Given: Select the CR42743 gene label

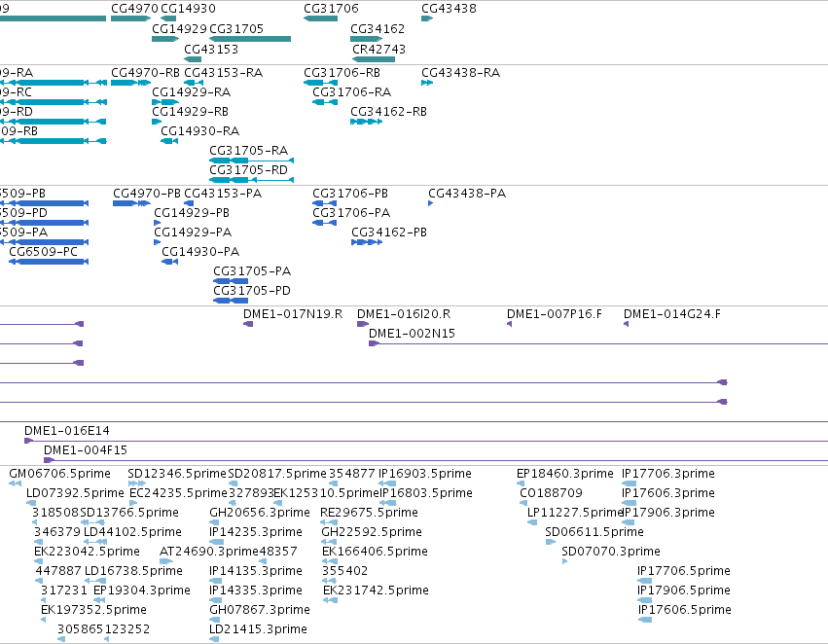Looking at the screenshot, I should [x=379, y=49].
